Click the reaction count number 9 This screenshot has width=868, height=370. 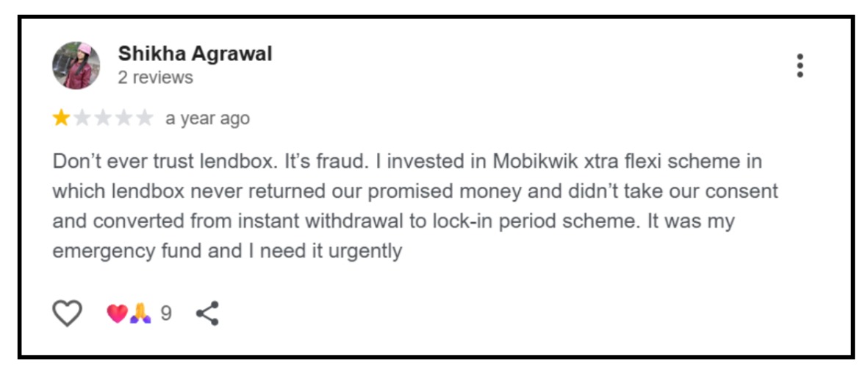coord(166,314)
